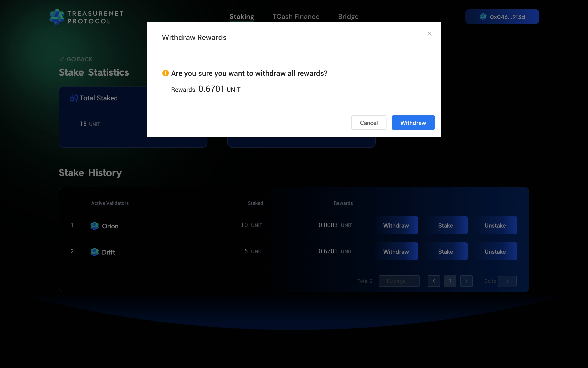This screenshot has height=368, width=588.
Task: Click the Stake Statistics heading
Action: coord(94,72)
